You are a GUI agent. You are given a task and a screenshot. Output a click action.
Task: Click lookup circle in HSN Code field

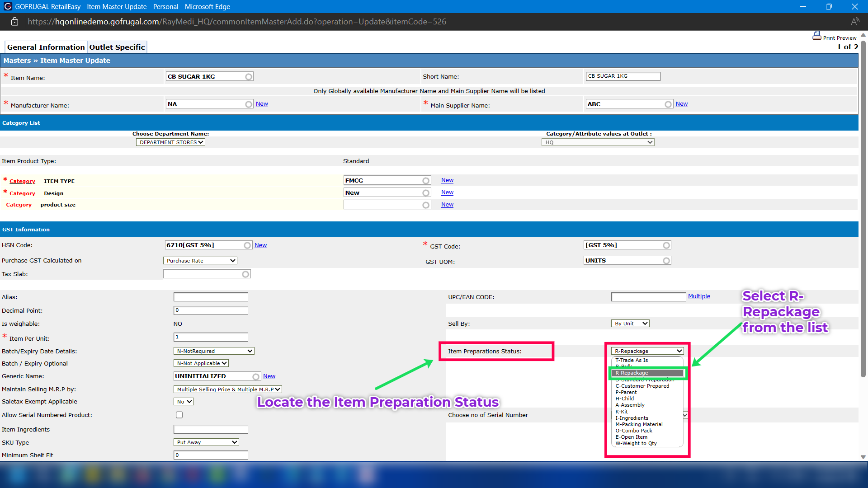[247, 245]
